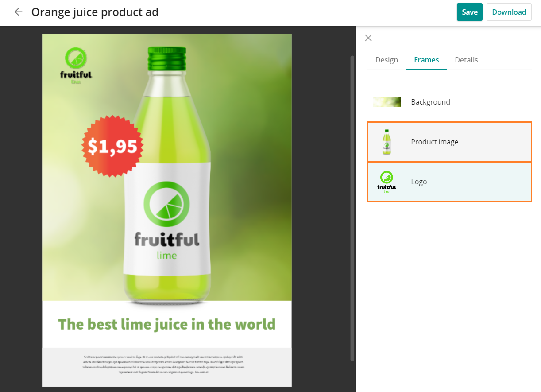
Task: Switch to the Design tab
Action: point(386,60)
